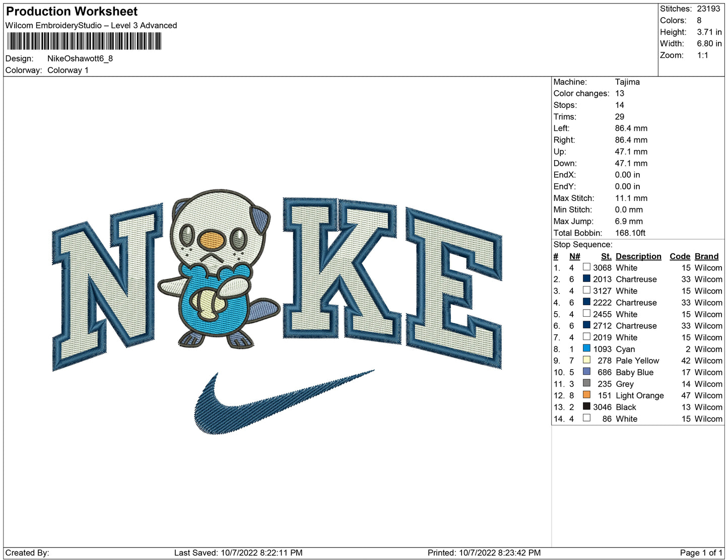Click thread number '2222' in the stop sequence
The image size is (728, 560).
602,303
